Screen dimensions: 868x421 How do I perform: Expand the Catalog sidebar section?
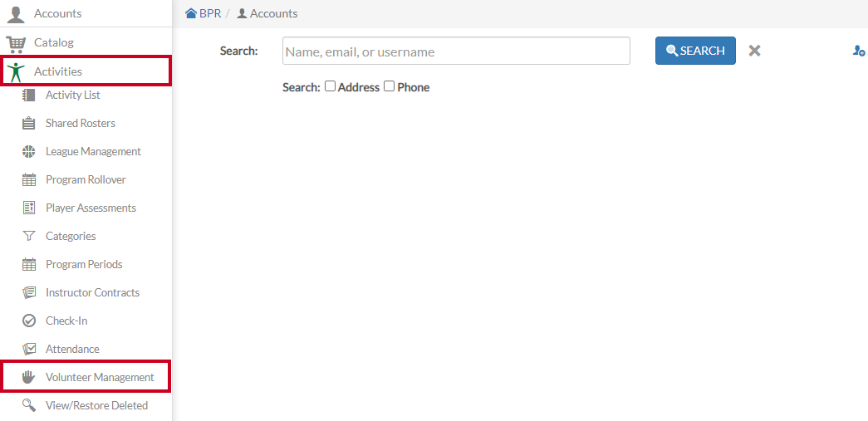point(86,42)
